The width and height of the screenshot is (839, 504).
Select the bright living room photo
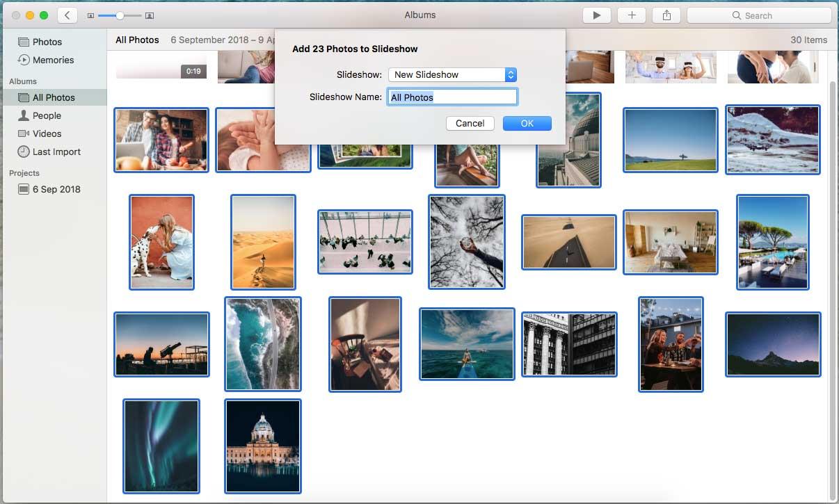click(671, 242)
